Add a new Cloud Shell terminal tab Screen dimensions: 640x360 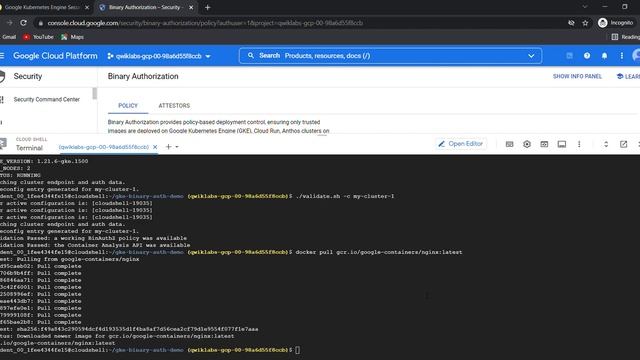(x=168, y=147)
